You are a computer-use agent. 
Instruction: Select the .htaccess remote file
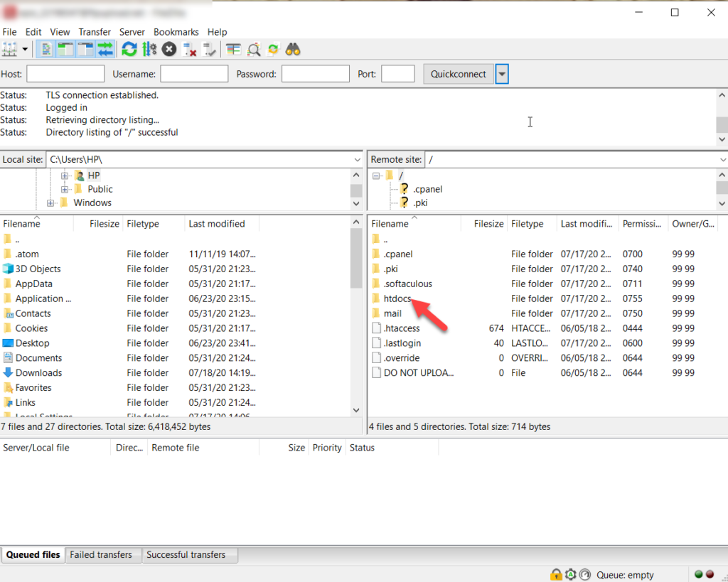pyautogui.click(x=402, y=328)
